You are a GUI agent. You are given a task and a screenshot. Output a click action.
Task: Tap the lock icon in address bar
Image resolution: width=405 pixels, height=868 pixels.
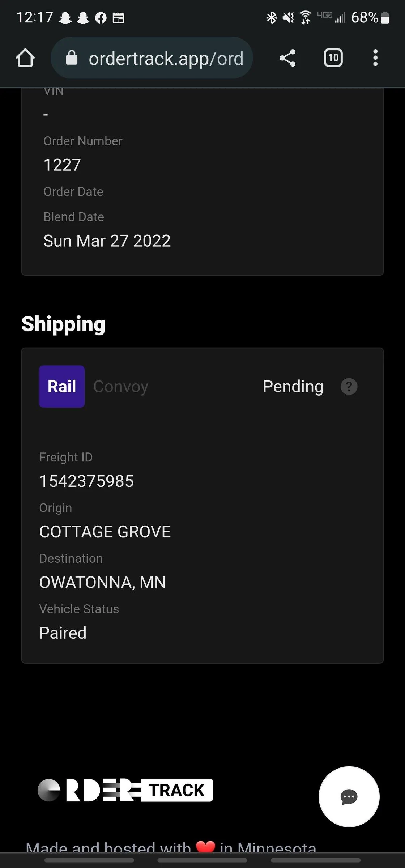(72, 58)
